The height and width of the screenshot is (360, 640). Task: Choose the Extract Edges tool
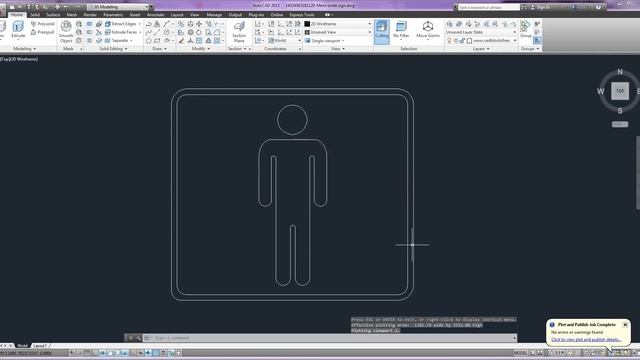click(x=121, y=24)
